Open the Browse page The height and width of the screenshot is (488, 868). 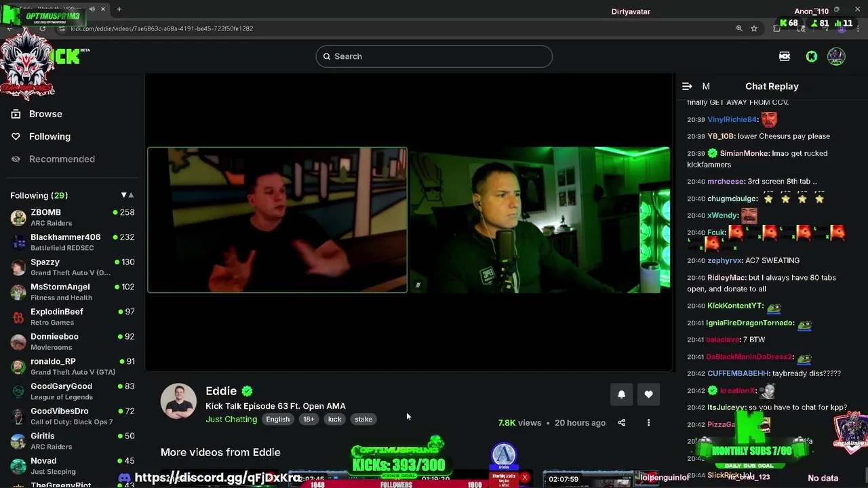tap(45, 114)
